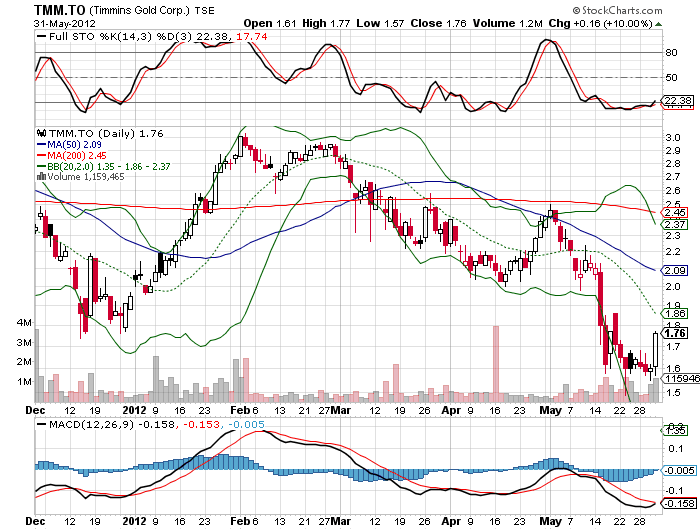
Task: Click the Close 1.76 value
Action: pos(438,23)
